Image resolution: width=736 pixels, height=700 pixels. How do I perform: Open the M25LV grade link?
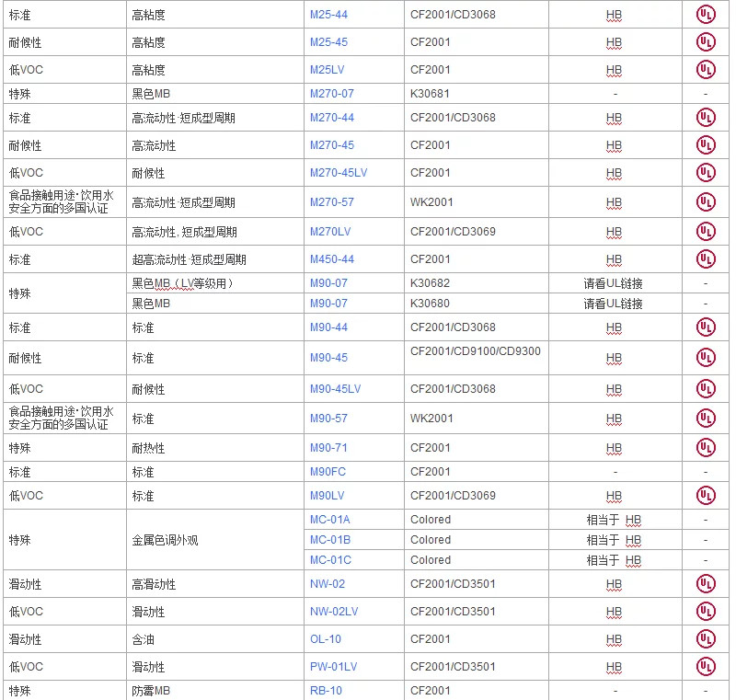(327, 70)
